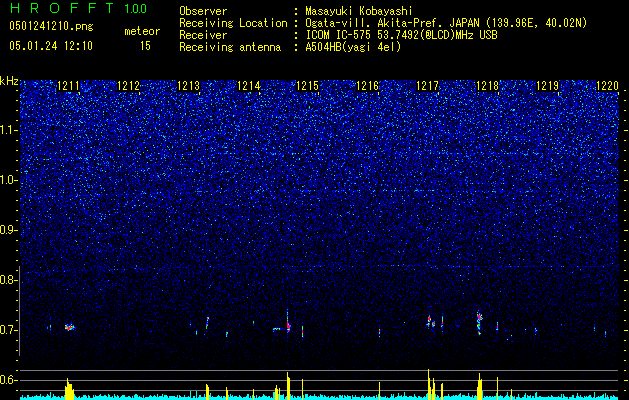Click the filename 0501241210.png
The height and width of the screenshot is (400, 629).
[51, 26]
